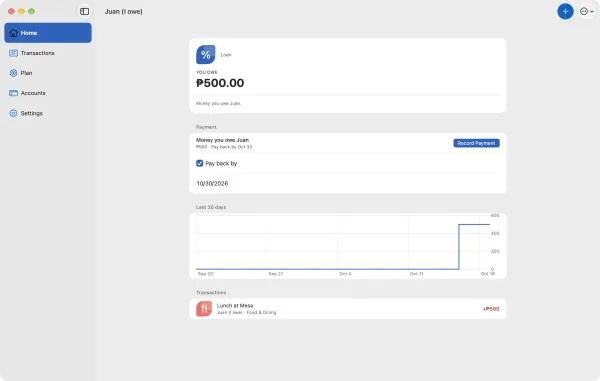
Task: Click the Juan (I owe) title
Action: [x=124, y=11]
